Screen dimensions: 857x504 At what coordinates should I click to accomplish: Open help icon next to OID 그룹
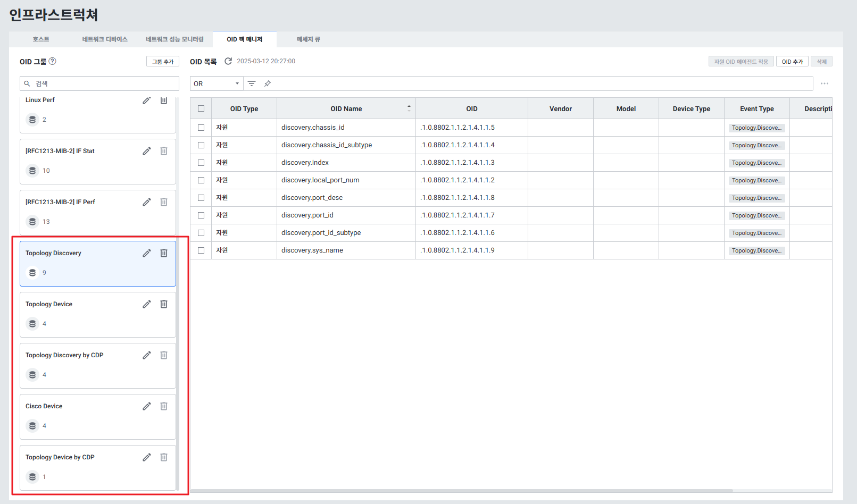[x=53, y=61]
